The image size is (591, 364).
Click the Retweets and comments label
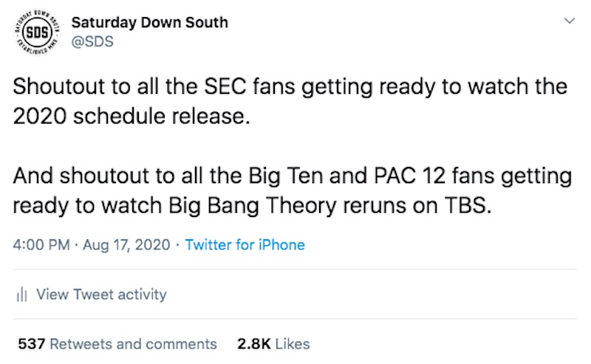(134, 344)
